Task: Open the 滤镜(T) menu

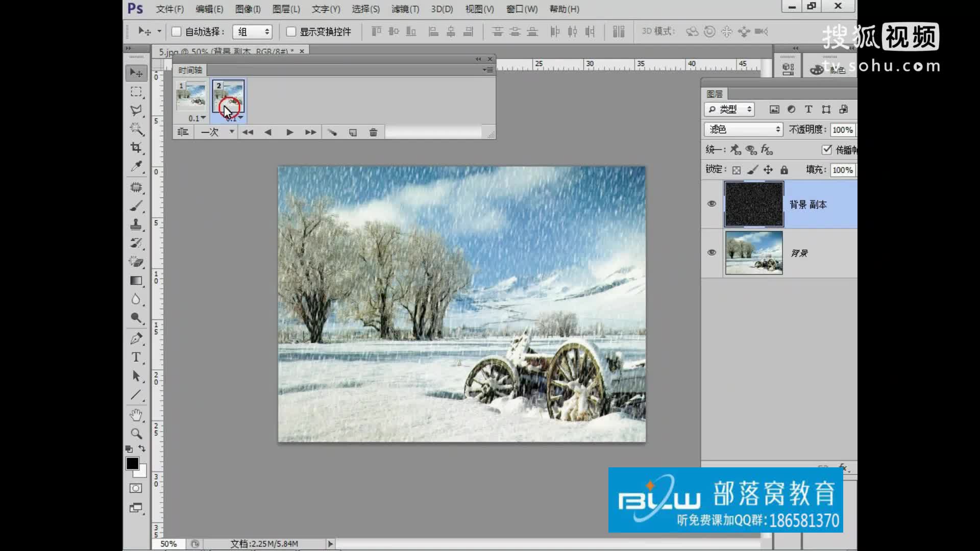Action: tap(405, 9)
